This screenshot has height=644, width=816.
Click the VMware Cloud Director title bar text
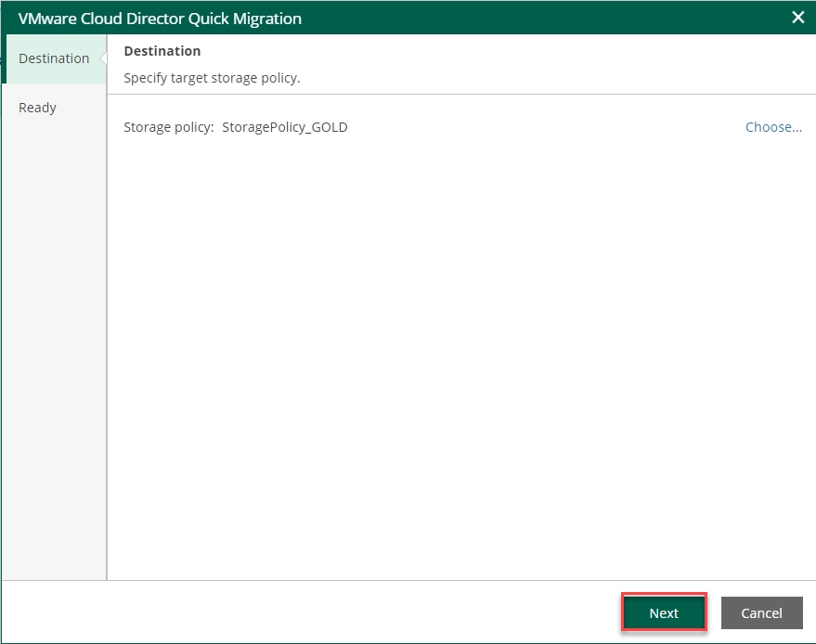point(160,19)
